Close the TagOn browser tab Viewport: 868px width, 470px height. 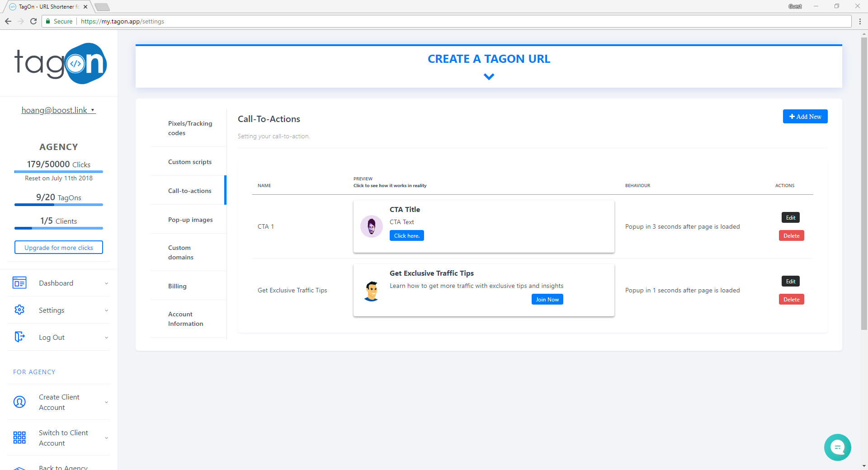tap(85, 7)
